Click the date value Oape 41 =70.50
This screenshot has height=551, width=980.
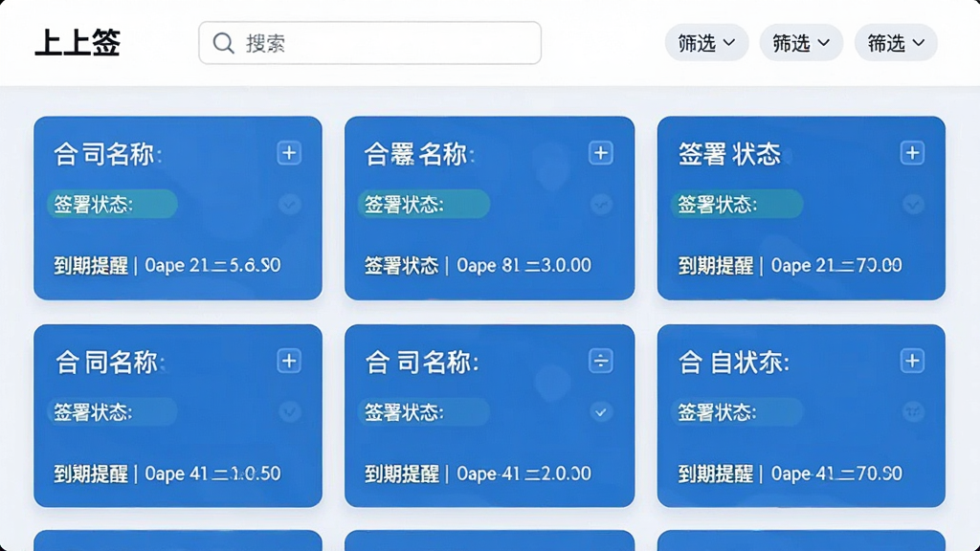pos(836,474)
